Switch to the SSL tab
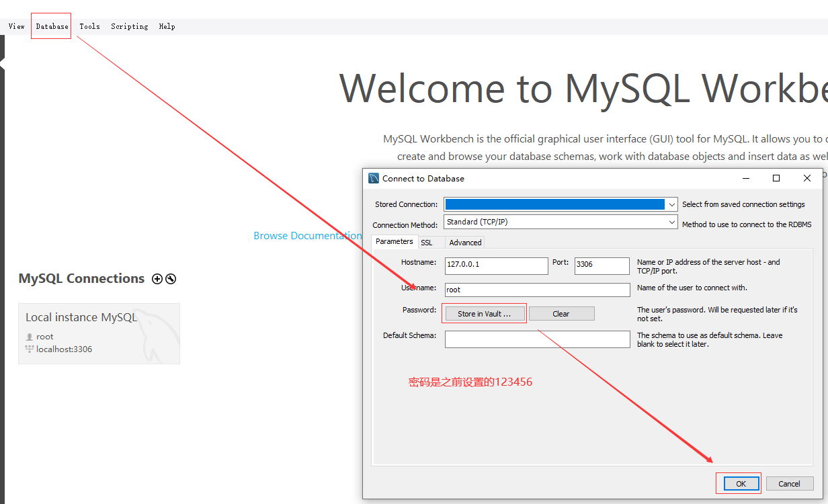Viewport: 828px width, 504px height. [427, 243]
